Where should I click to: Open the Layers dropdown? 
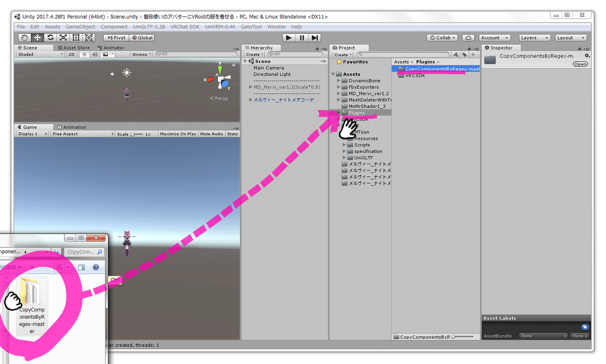pyautogui.click(x=534, y=37)
